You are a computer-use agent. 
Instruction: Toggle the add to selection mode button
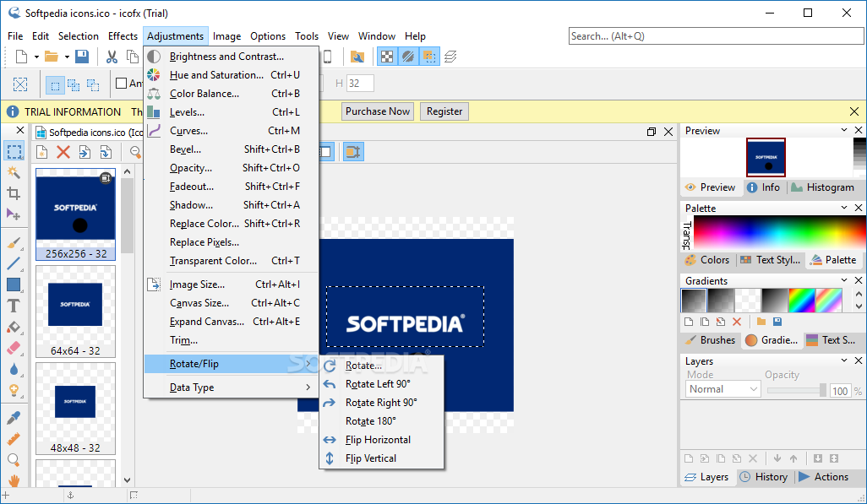coord(74,84)
